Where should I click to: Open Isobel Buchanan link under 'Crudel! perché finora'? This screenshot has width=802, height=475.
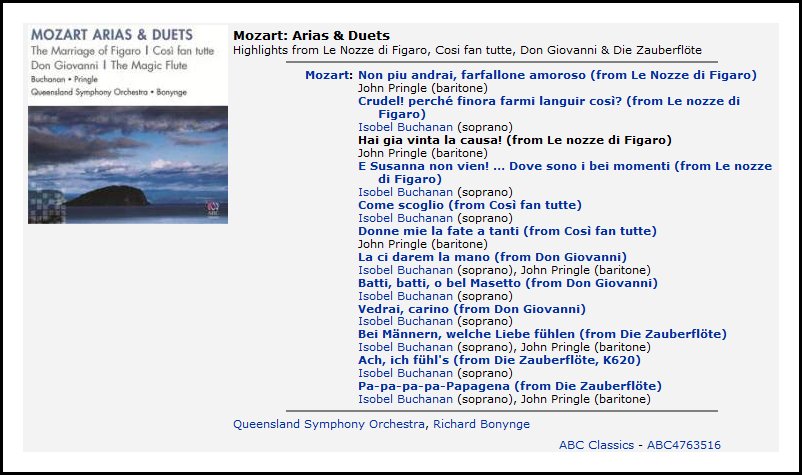(405, 127)
